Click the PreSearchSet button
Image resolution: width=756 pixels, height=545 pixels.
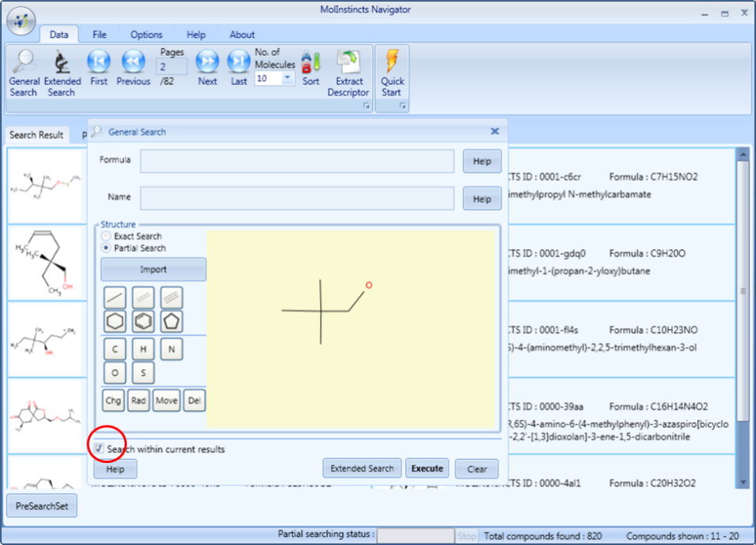point(42,506)
